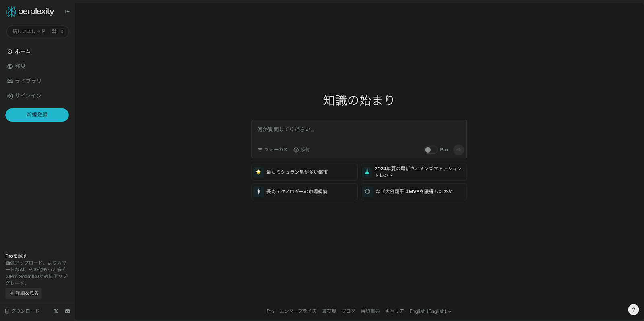Image resolution: width=644 pixels, height=321 pixels.
Task: Open the help question mark button
Action: (x=634, y=310)
